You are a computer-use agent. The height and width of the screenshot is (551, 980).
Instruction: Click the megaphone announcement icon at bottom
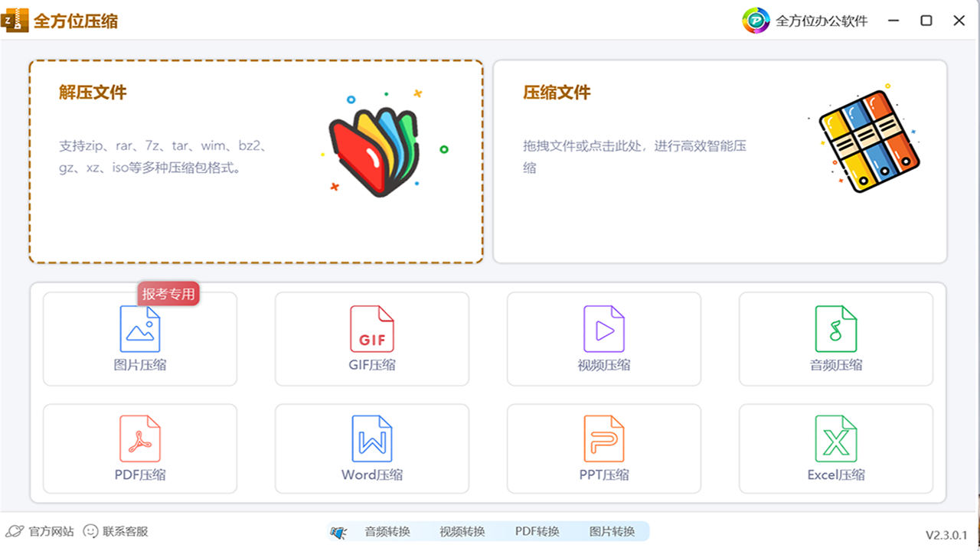[338, 530]
